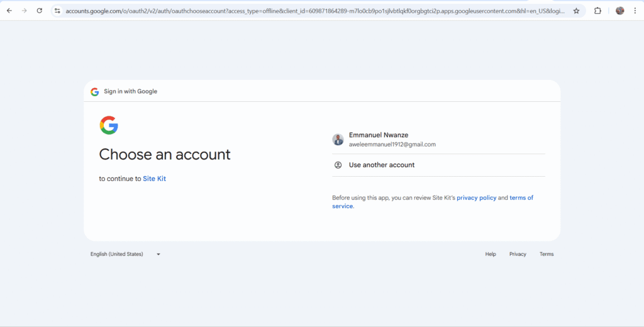Open the Site Kit privacy policy link
Viewport: 644px width, 327px height.
tap(477, 197)
